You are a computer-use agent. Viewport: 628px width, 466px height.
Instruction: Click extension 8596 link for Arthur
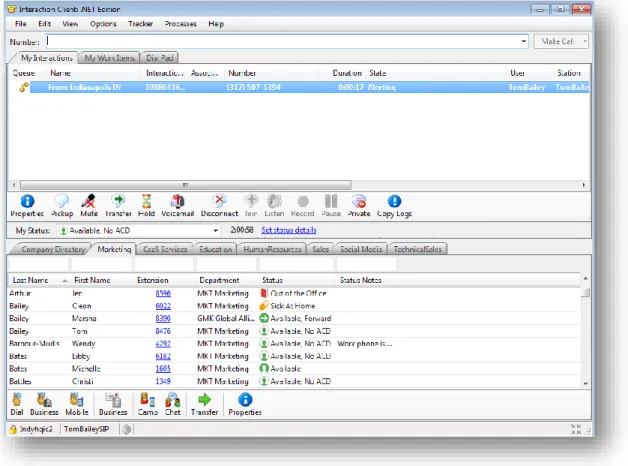click(163, 293)
